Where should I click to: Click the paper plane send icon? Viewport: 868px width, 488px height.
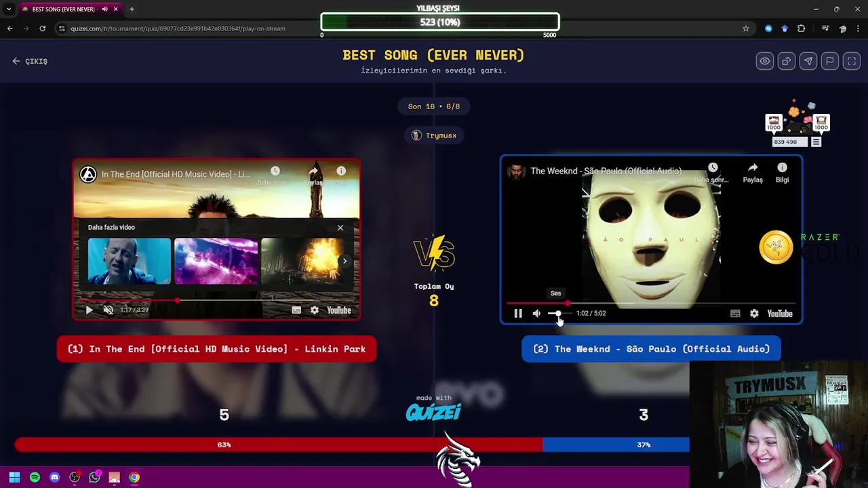pos(808,61)
